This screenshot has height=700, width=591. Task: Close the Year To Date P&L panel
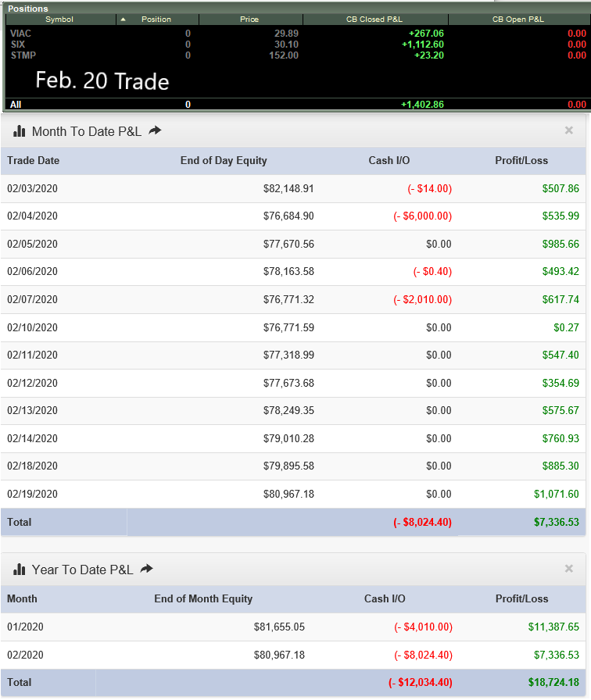tap(568, 569)
